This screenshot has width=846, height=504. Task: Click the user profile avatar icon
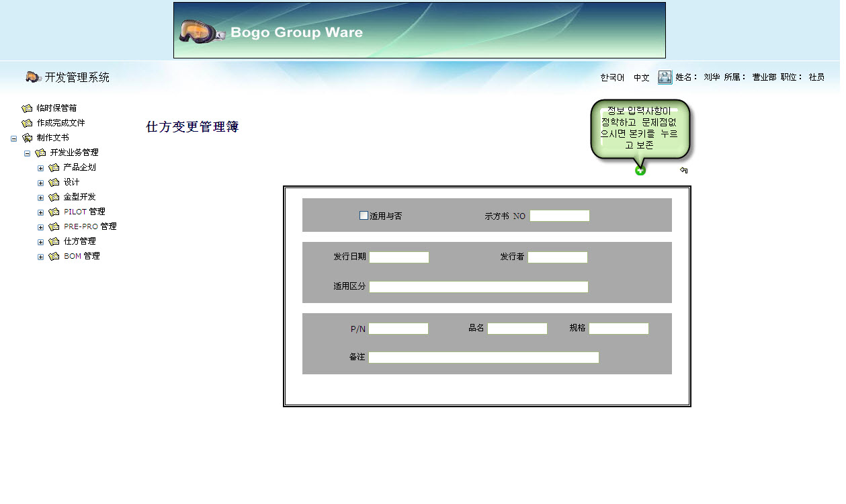[x=665, y=77]
